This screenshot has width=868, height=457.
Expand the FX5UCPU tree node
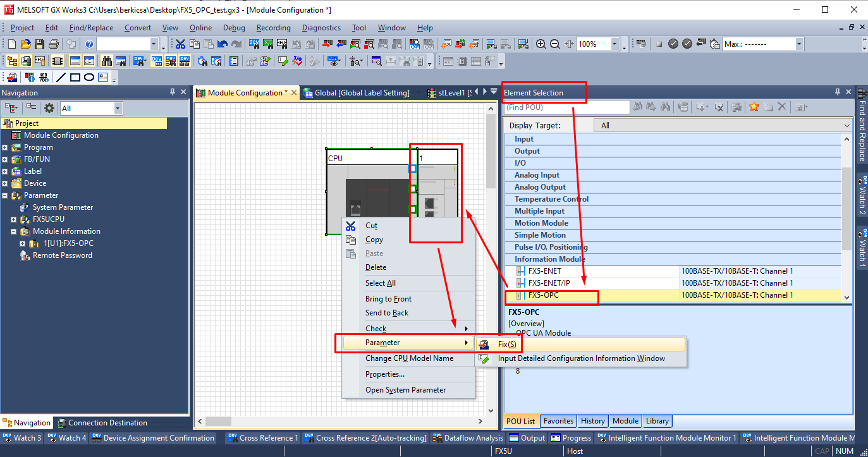[14, 219]
